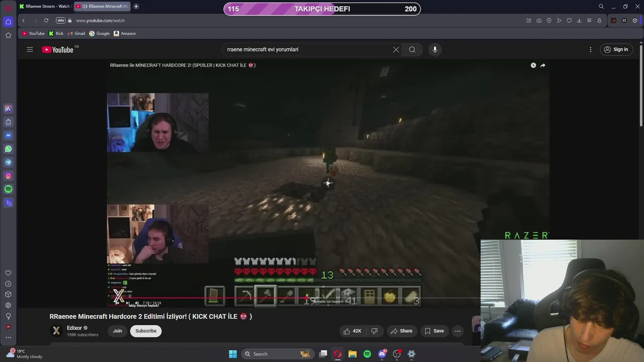Open browsing history clock in sidebar
Viewport: 644px width, 362px height.
click(x=8, y=284)
